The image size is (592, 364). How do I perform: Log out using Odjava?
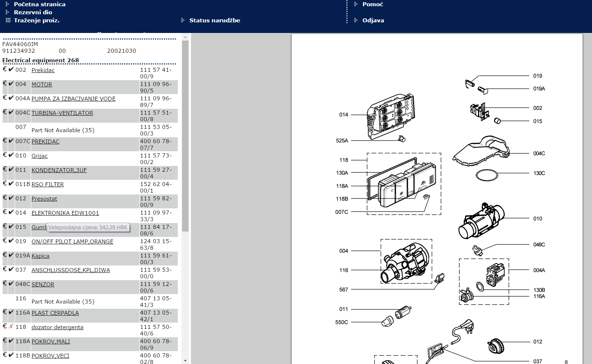tap(373, 21)
